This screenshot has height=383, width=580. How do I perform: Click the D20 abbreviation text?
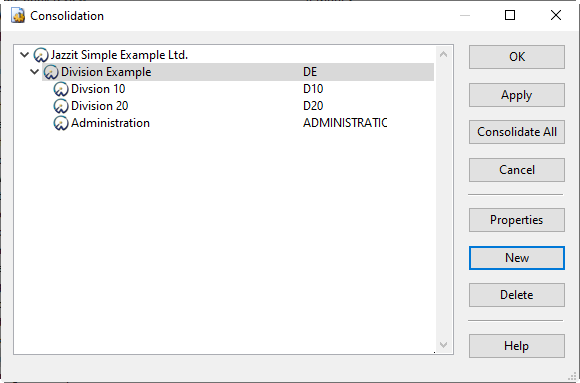(313, 106)
